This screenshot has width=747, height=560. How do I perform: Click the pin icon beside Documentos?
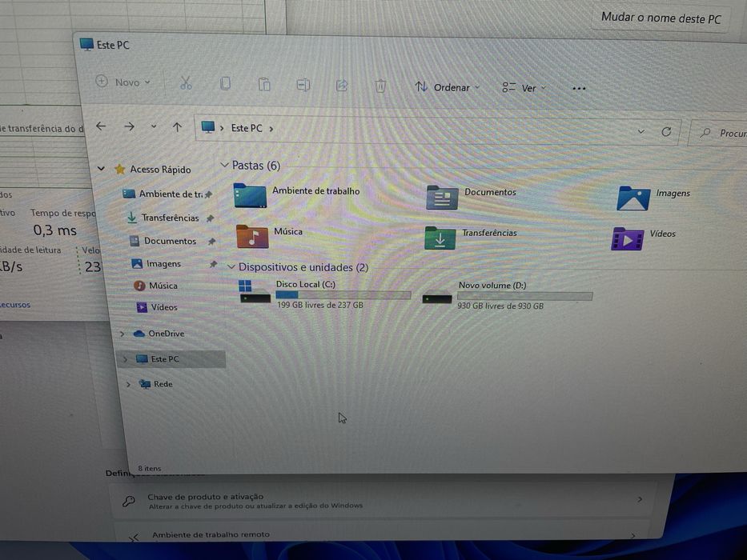211,242
